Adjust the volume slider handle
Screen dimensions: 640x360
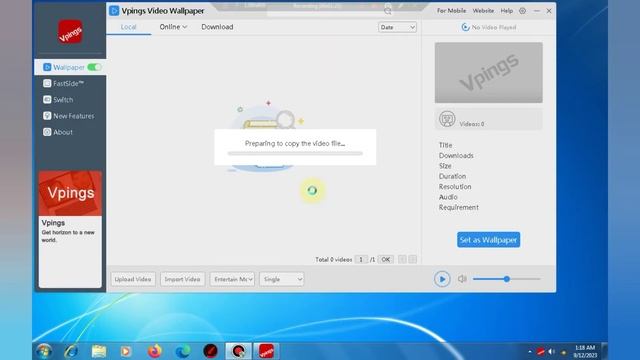pyautogui.click(x=507, y=279)
